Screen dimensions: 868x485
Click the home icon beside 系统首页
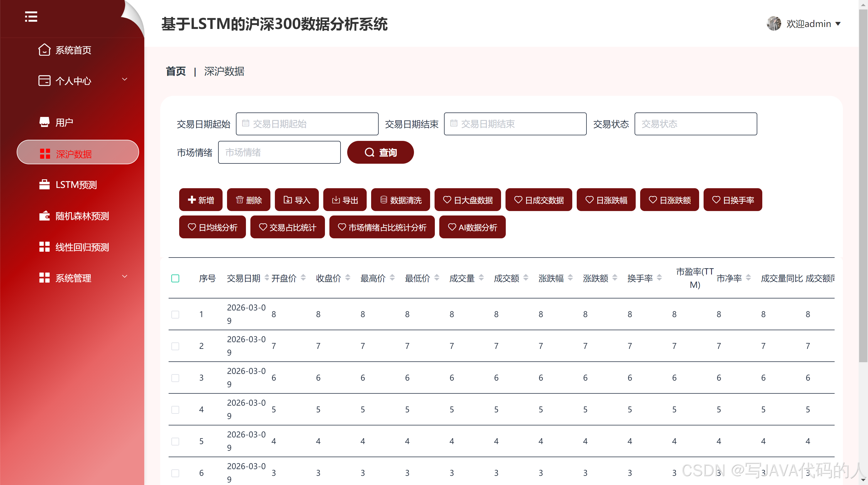tap(44, 50)
